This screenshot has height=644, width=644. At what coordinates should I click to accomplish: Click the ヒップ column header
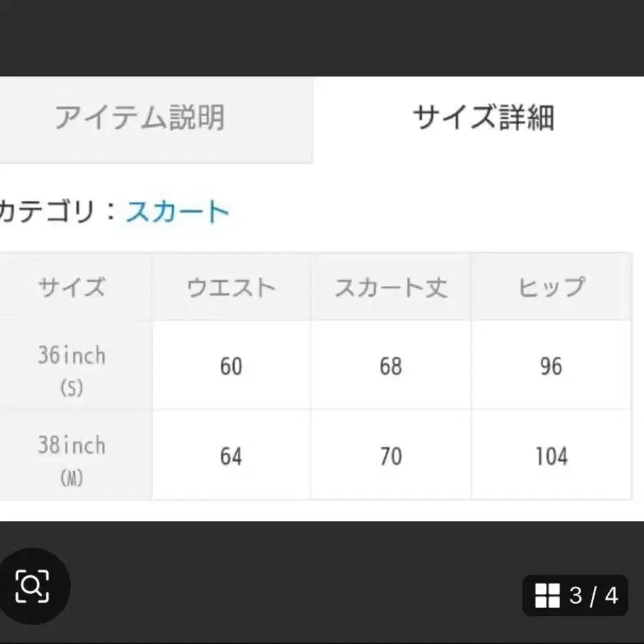[x=551, y=288]
